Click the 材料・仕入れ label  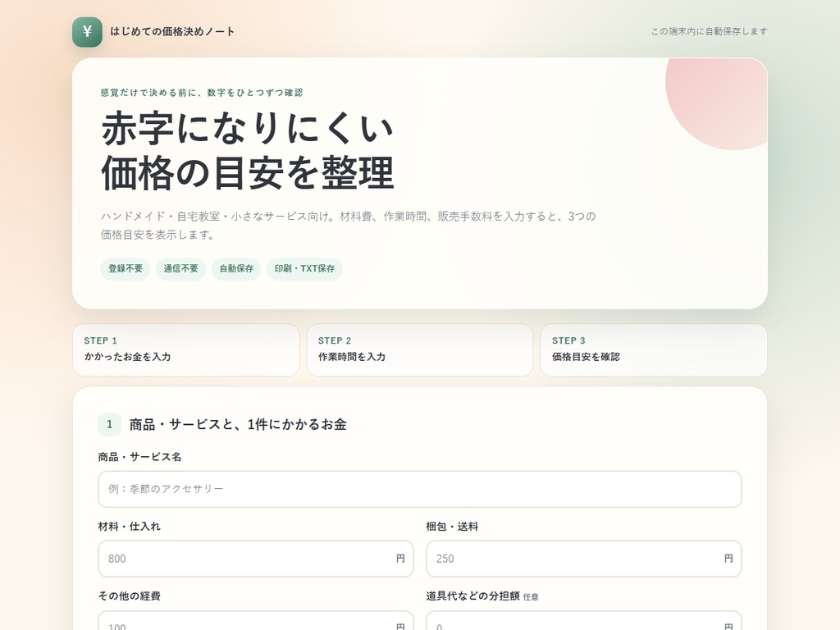click(129, 527)
